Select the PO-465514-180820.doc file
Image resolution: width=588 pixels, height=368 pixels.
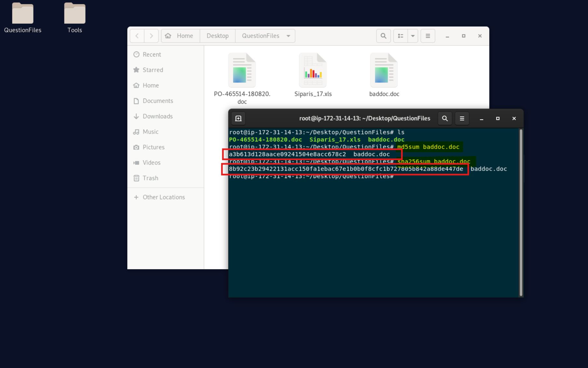pyautogui.click(x=242, y=79)
